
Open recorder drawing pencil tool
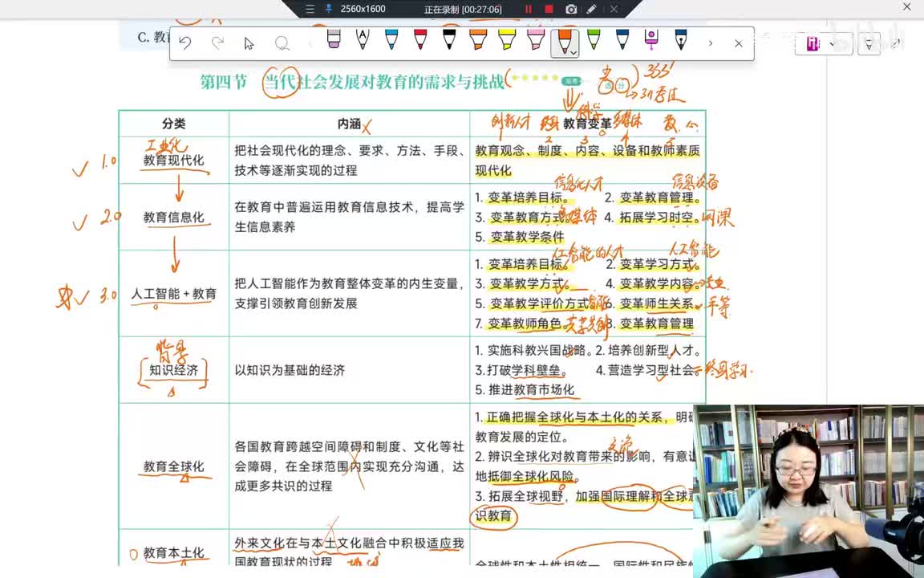[x=592, y=9]
